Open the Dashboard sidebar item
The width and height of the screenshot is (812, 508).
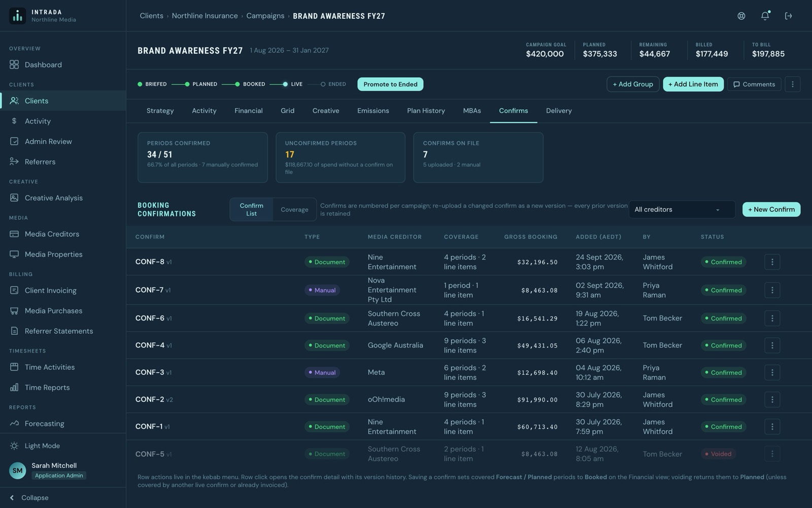tap(63, 65)
